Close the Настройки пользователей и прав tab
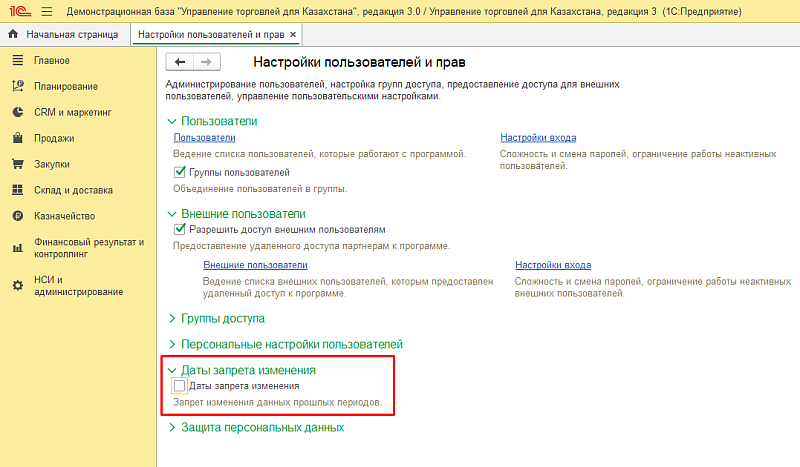The width and height of the screenshot is (800, 467). point(293,34)
